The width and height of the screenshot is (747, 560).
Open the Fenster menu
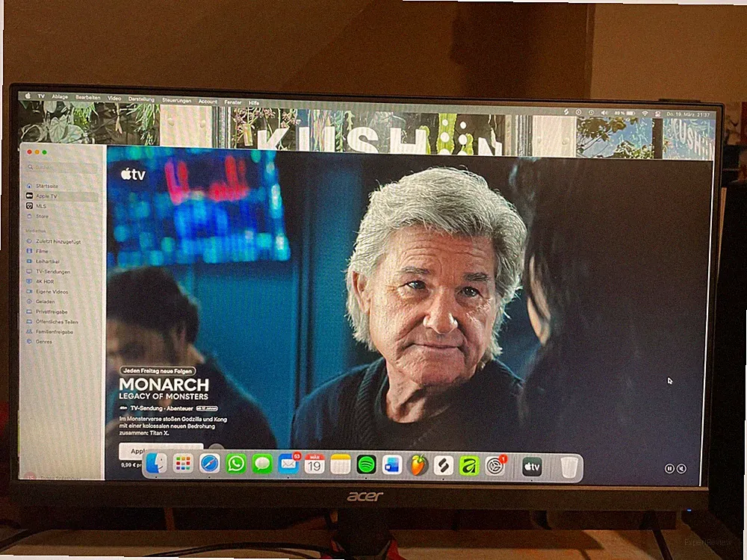pyautogui.click(x=233, y=102)
